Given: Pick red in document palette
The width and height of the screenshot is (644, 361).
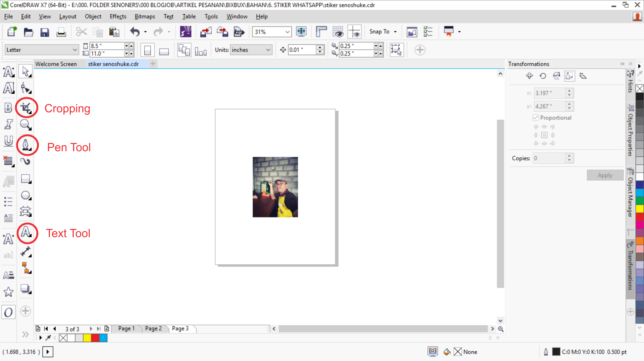Looking at the screenshot, I should click(x=95, y=338).
